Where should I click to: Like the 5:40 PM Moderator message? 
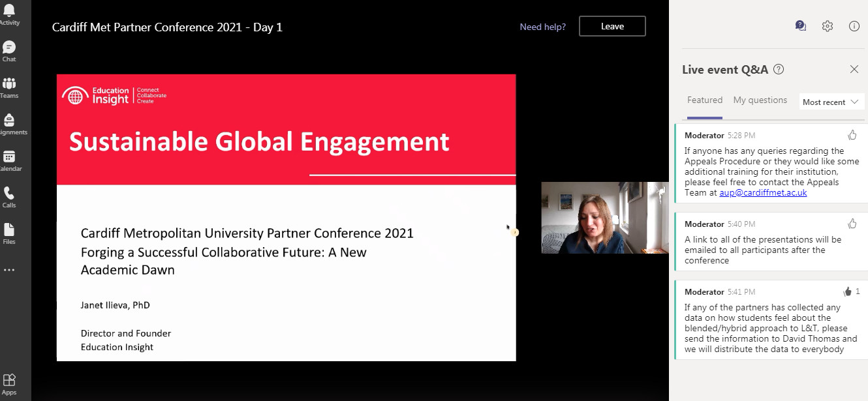(852, 224)
